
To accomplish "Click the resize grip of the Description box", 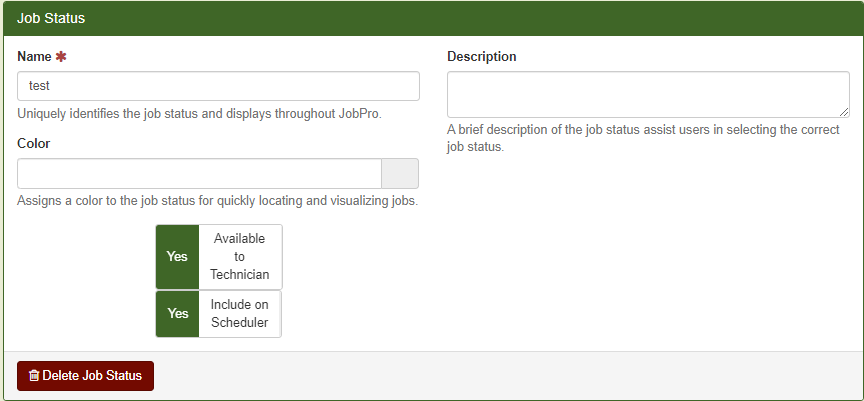I will click(x=844, y=112).
